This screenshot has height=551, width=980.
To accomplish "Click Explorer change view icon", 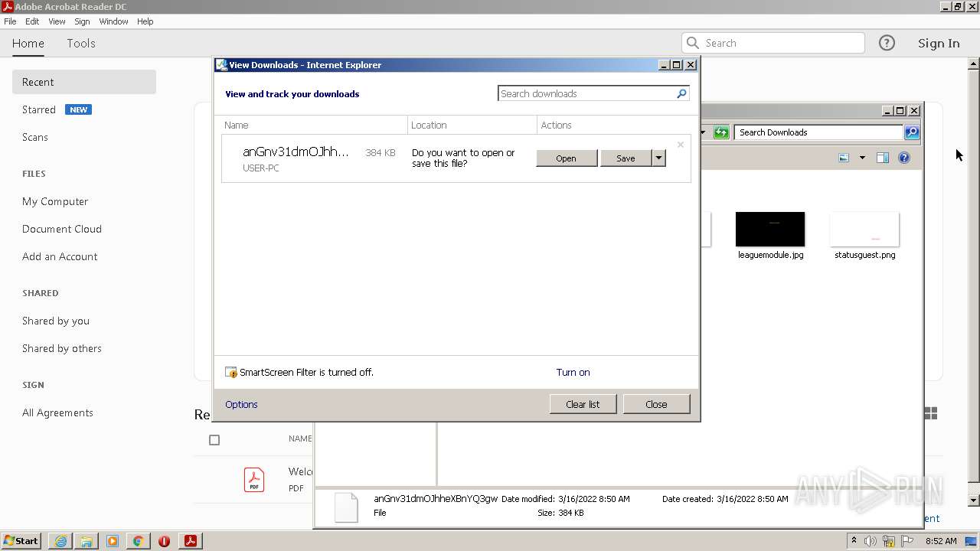I will [x=844, y=158].
